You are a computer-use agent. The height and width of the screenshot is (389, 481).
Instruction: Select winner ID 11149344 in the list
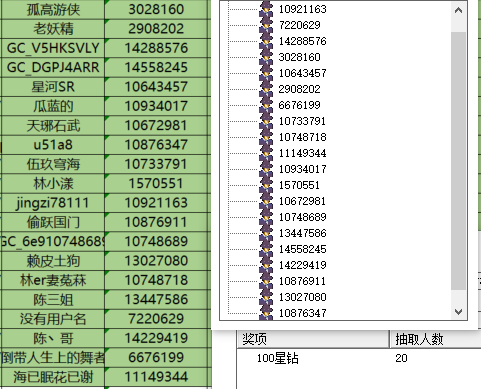point(302,153)
